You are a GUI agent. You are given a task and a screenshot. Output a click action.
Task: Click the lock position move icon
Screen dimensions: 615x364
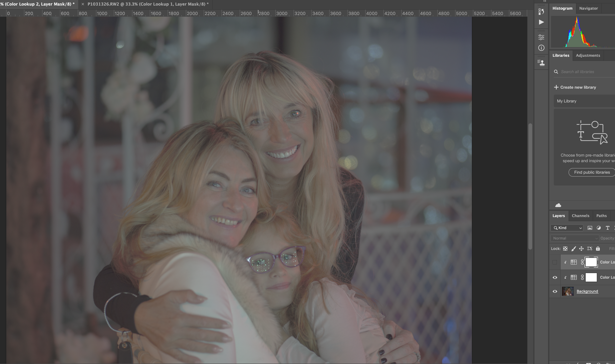[x=581, y=248]
